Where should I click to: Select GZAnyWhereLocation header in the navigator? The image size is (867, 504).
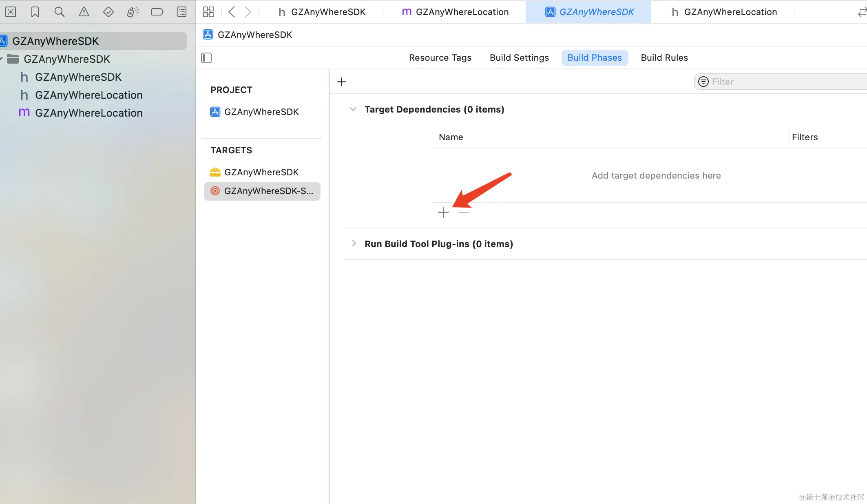coord(88,95)
